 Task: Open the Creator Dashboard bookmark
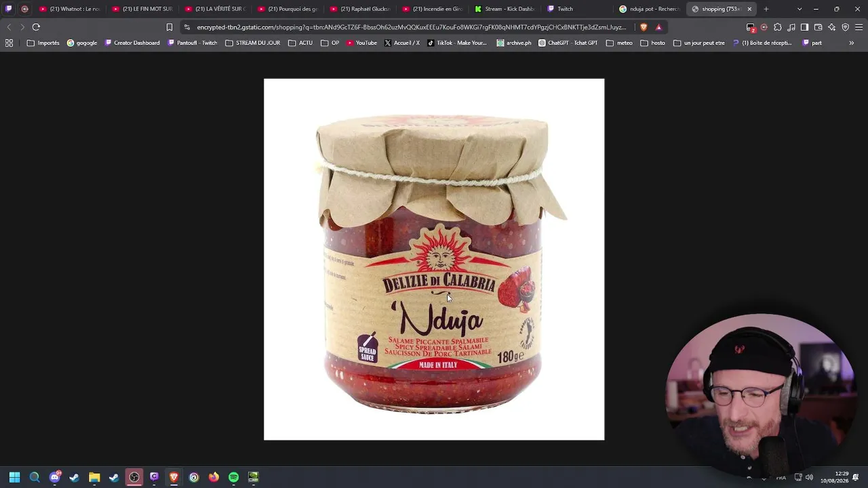(132, 43)
